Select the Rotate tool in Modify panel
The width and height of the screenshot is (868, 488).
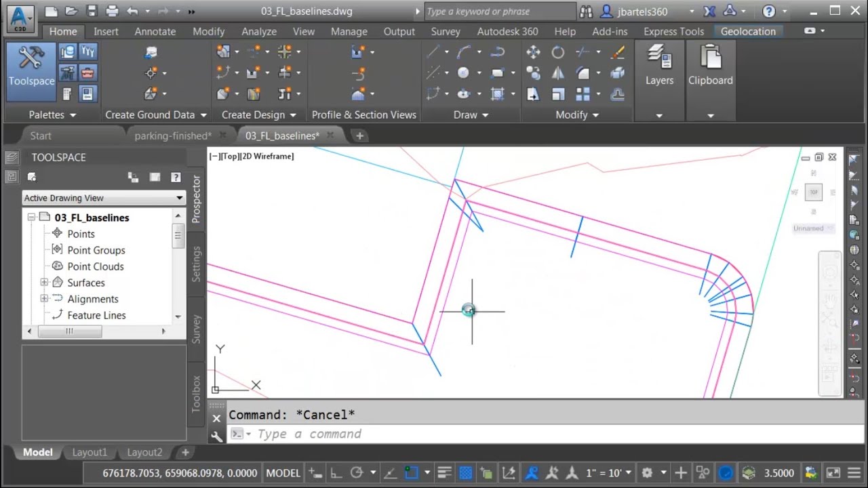click(557, 52)
